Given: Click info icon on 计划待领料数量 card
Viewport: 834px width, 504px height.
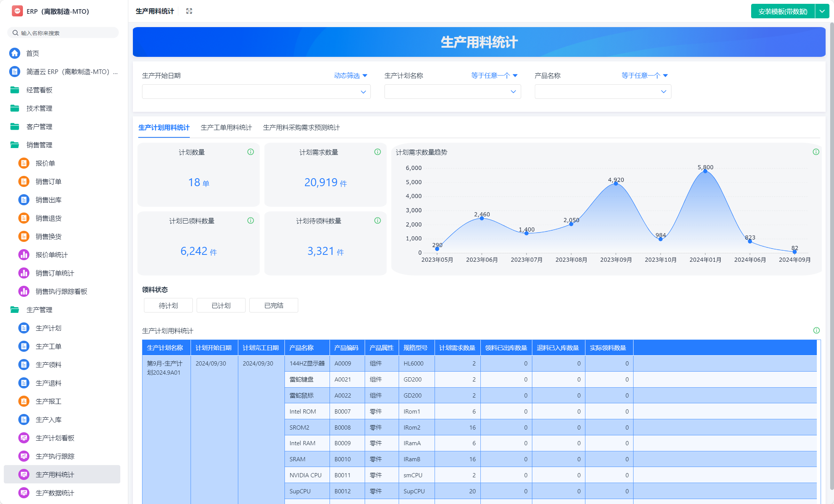Looking at the screenshot, I should coord(377,221).
